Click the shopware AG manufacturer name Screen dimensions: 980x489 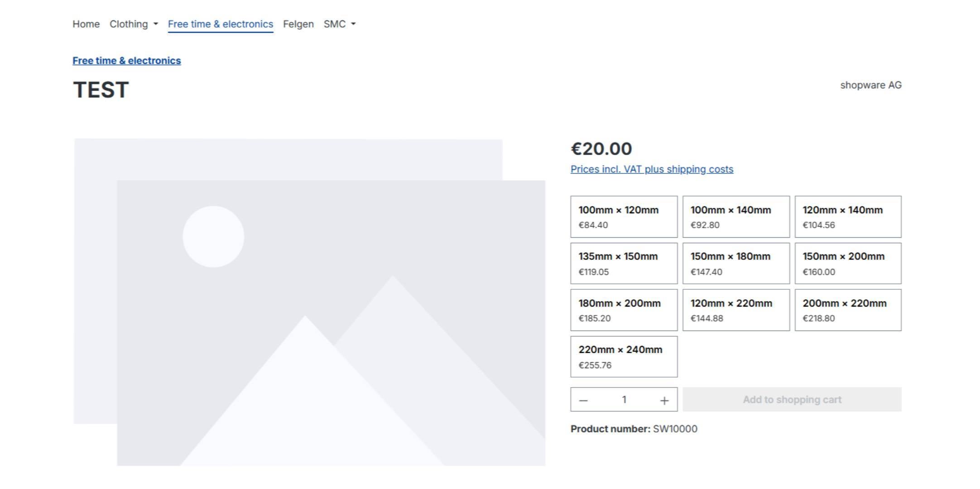871,85
